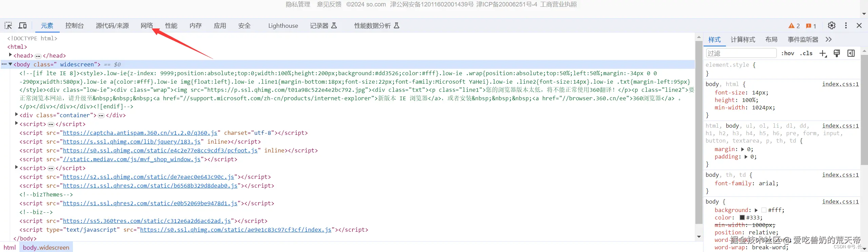Activate the inspect element picker icon
868x252 pixels.
(x=8, y=25)
